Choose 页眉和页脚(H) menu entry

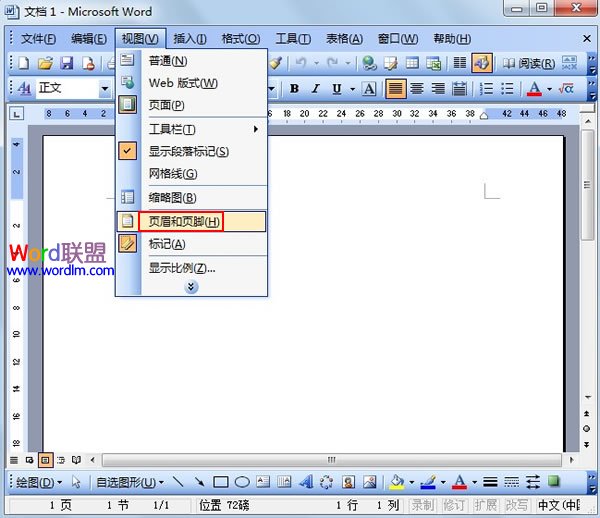(191, 221)
